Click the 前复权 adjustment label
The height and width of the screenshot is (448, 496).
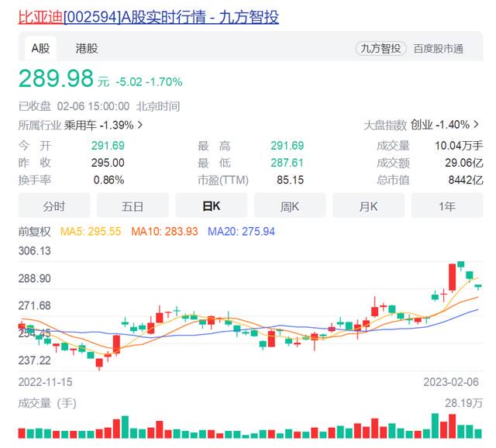34,232
